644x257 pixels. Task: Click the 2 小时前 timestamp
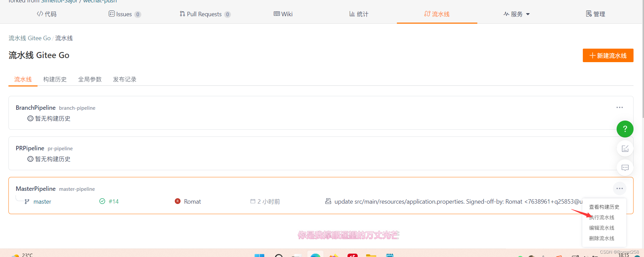(269, 202)
